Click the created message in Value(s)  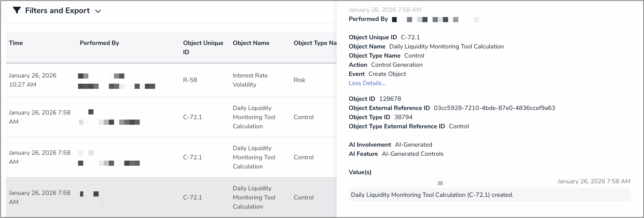(432, 195)
